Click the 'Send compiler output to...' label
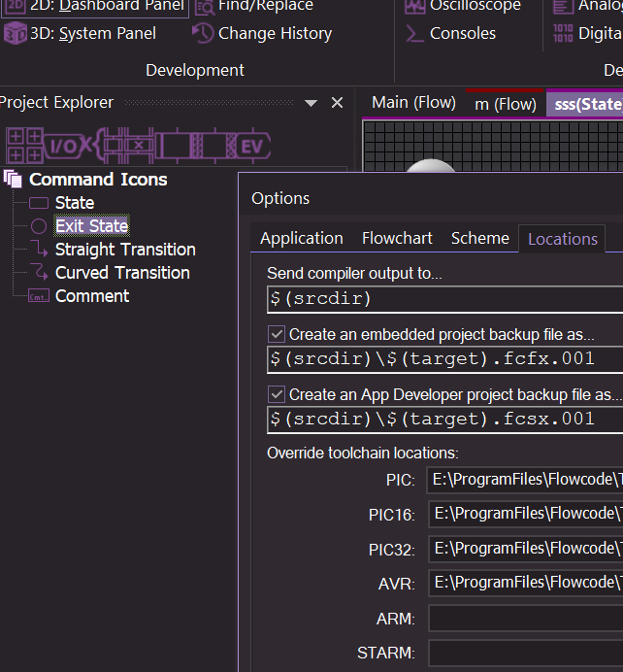Screen dimensions: 623x672 click(354, 273)
